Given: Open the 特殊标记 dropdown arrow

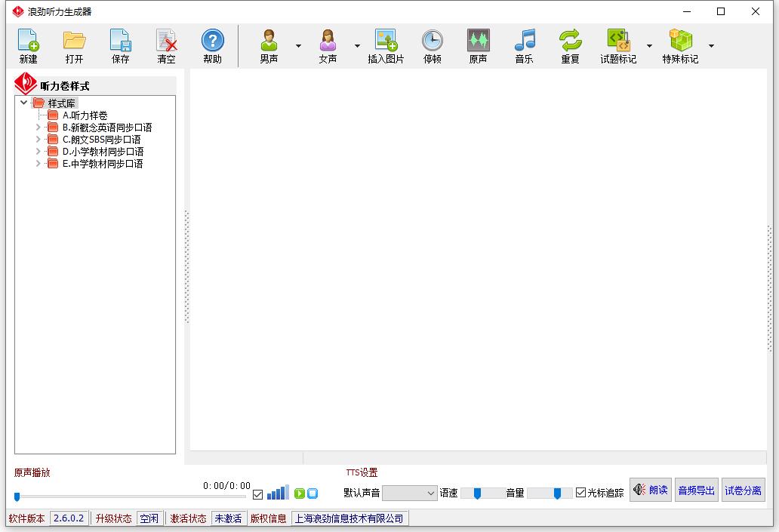Looking at the screenshot, I should point(711,46).
